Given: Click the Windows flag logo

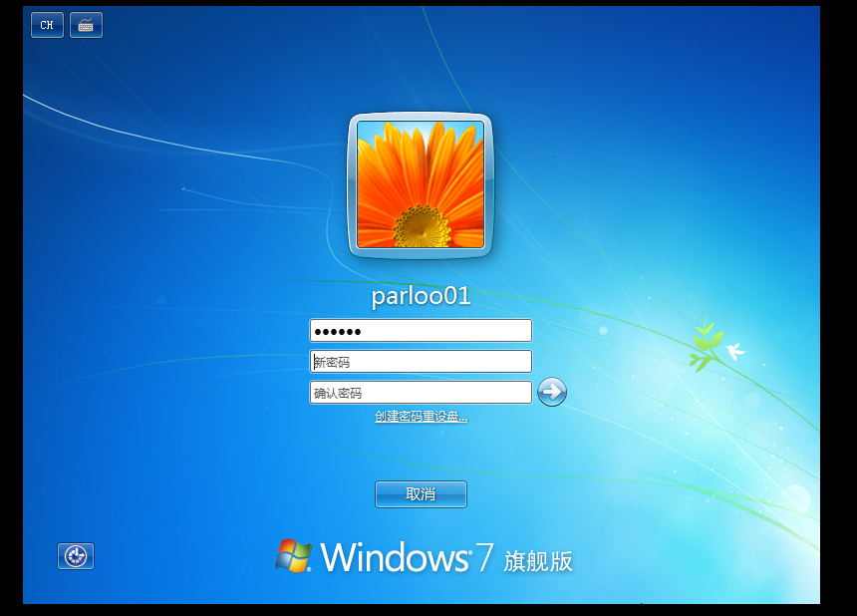Looking at the screenshot, I should pos(293,556).
